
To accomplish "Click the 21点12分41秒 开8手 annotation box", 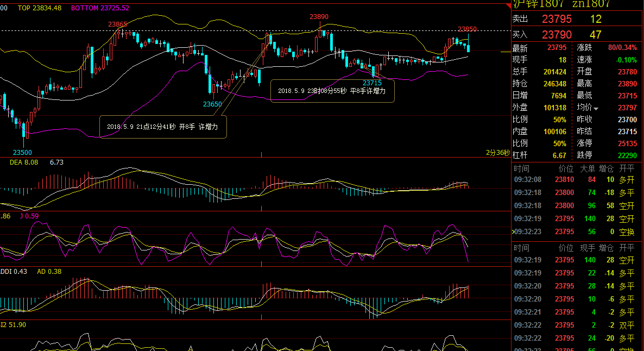I will click(163, 127).
